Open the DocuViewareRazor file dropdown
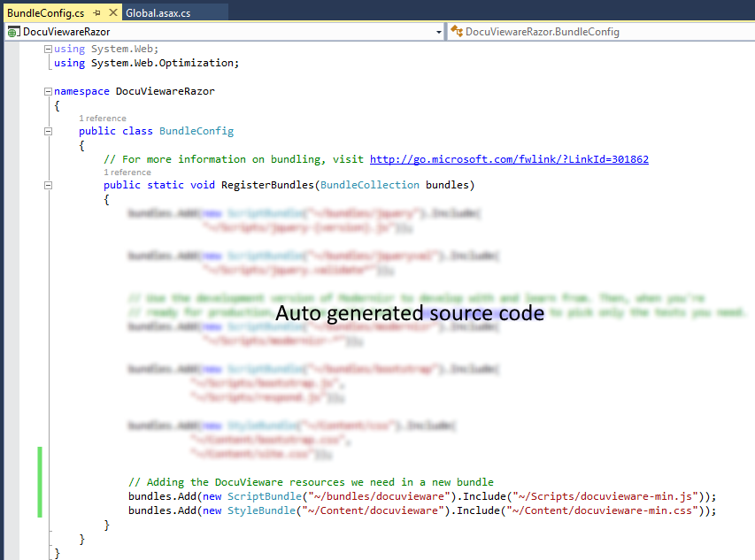Screen dimensions: 755x560 [438, 31]
